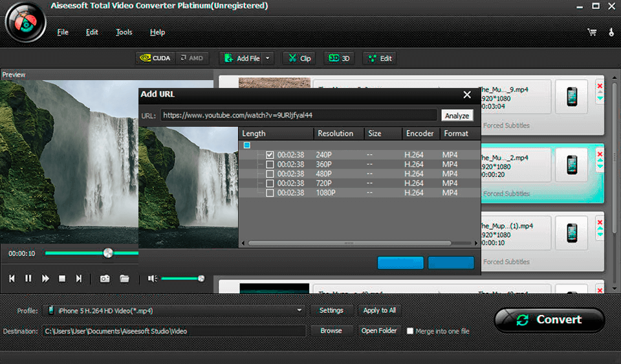Viewport: 621px width, 364px height.
Task: Click the iPhone device icon for The_Mu..._9.mp4
Action: (572, 96)
